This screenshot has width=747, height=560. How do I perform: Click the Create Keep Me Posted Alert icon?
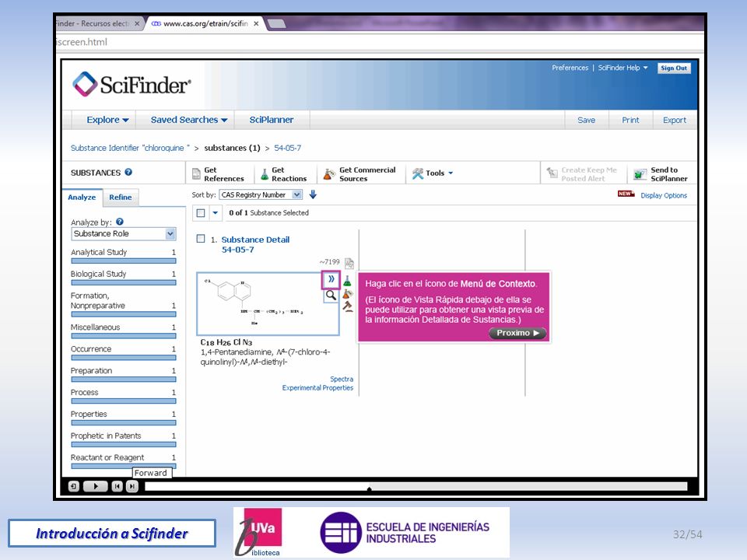pyautogui.click(x=552, y=173)
